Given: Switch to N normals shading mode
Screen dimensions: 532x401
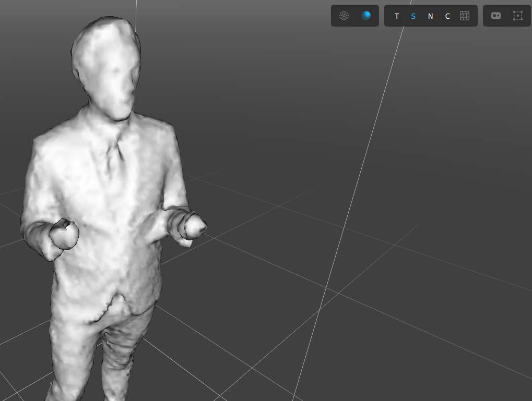Looking at the screenshot, I should point(430,16).
